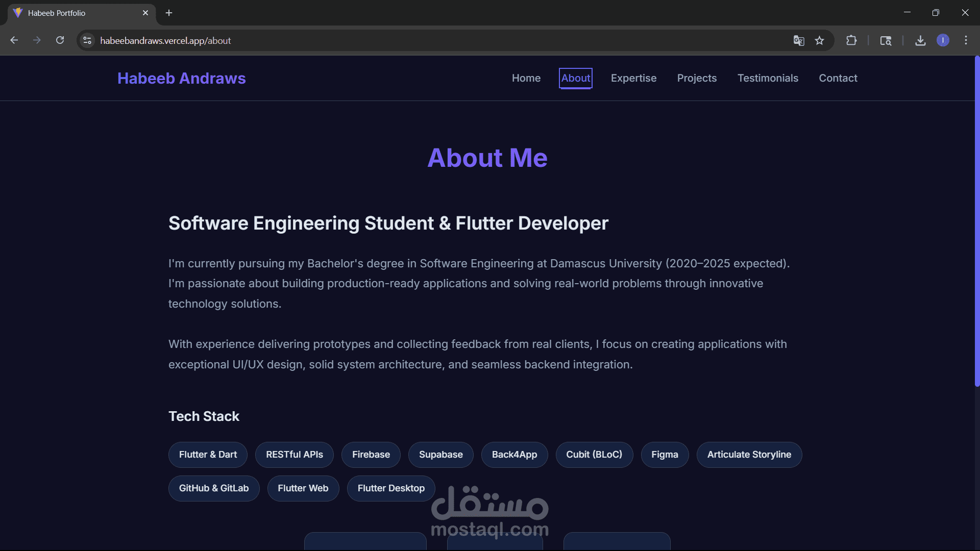Viewport: 980px width, 551px height.
Task: Navigate to Testimonials
Action: click(x=768, y=78)
